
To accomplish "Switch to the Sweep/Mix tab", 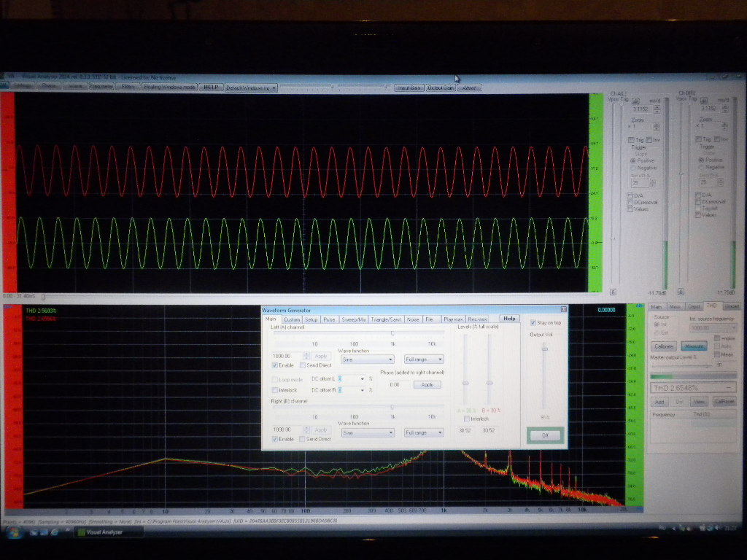I will pyautogui.click(x=353, y=319).
